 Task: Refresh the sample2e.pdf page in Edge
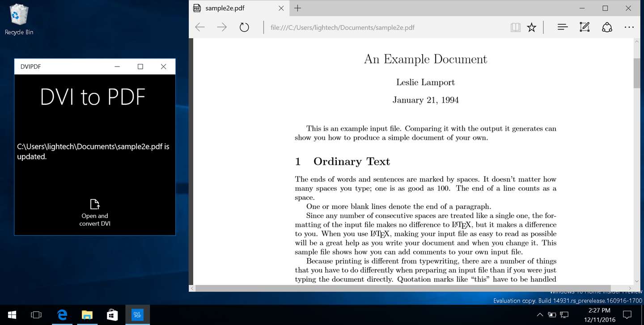click(x=244, y=27)
